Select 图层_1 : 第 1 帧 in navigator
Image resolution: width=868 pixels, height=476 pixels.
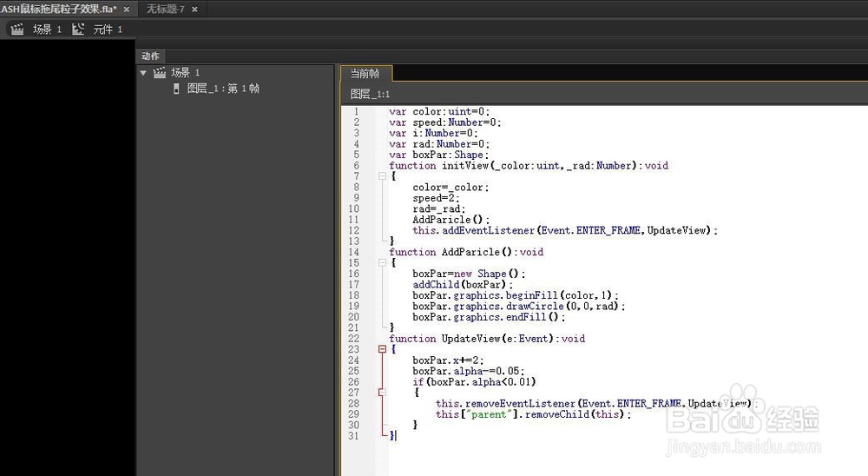click(223, 89)
